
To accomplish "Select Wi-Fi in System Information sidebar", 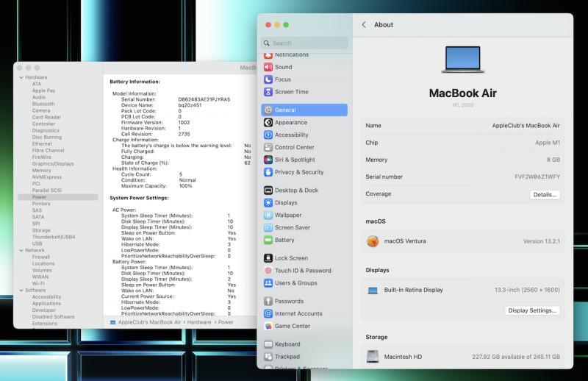I will coord(38,283).
